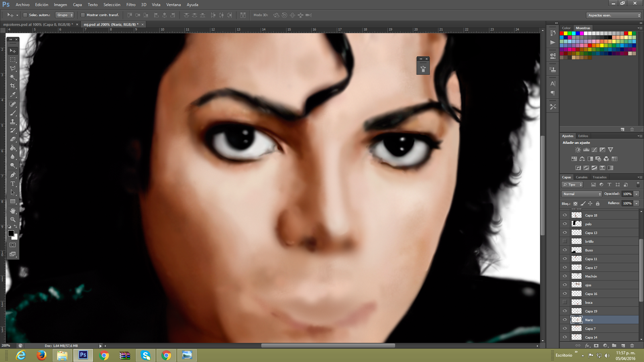Open the Filtro menu
The image size is (644, 362).
(x=131, y=5)
